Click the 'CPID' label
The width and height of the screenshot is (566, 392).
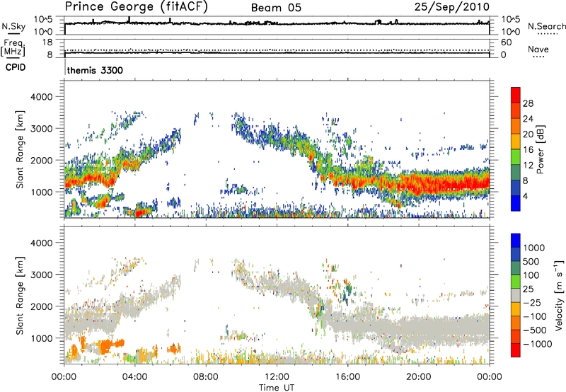tap(16, 67)
